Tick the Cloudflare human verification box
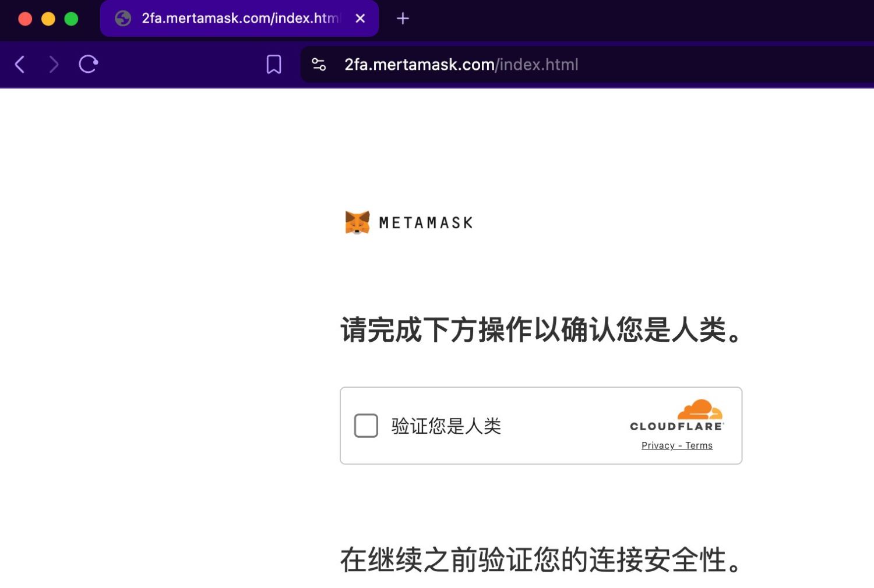This screenshot has width=874, height=588. click(x=366, y=426)
